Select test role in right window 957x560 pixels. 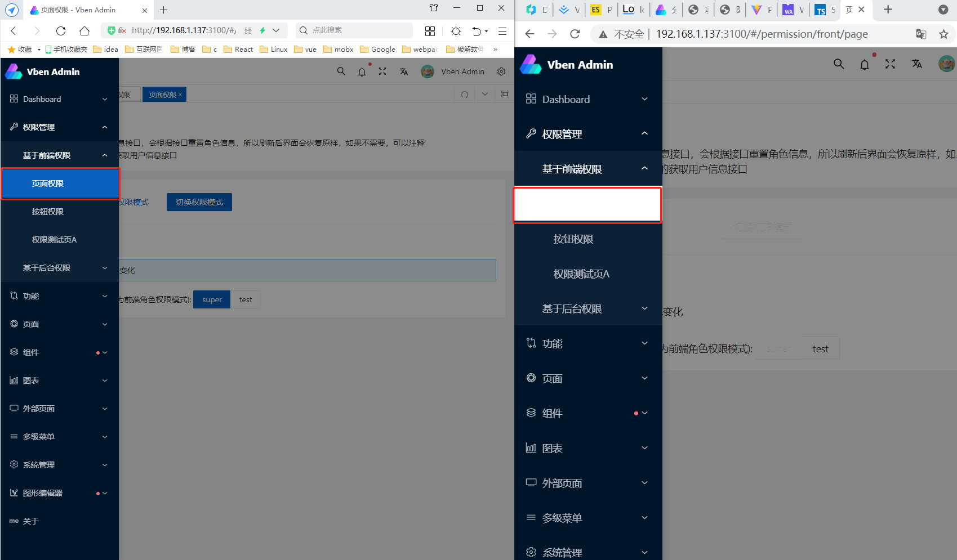[x=820, y=349]
